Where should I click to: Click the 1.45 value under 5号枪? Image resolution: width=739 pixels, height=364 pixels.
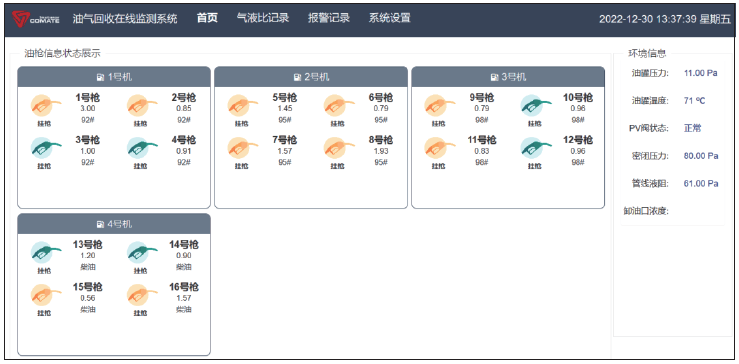pos(285,108)
